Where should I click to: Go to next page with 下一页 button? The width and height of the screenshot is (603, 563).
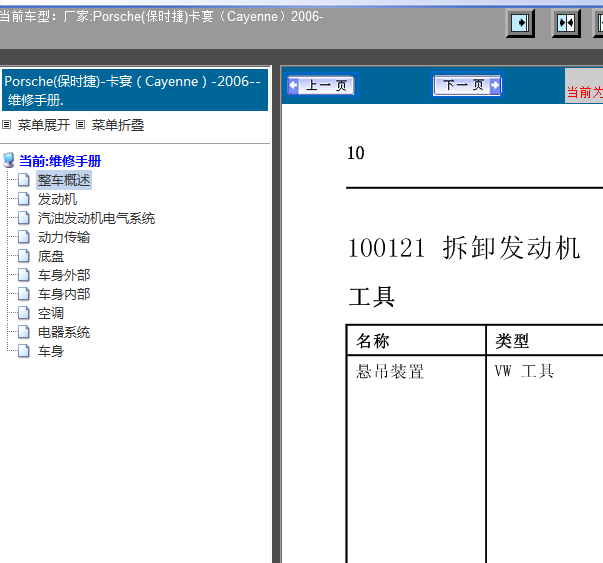click(467, 85)
